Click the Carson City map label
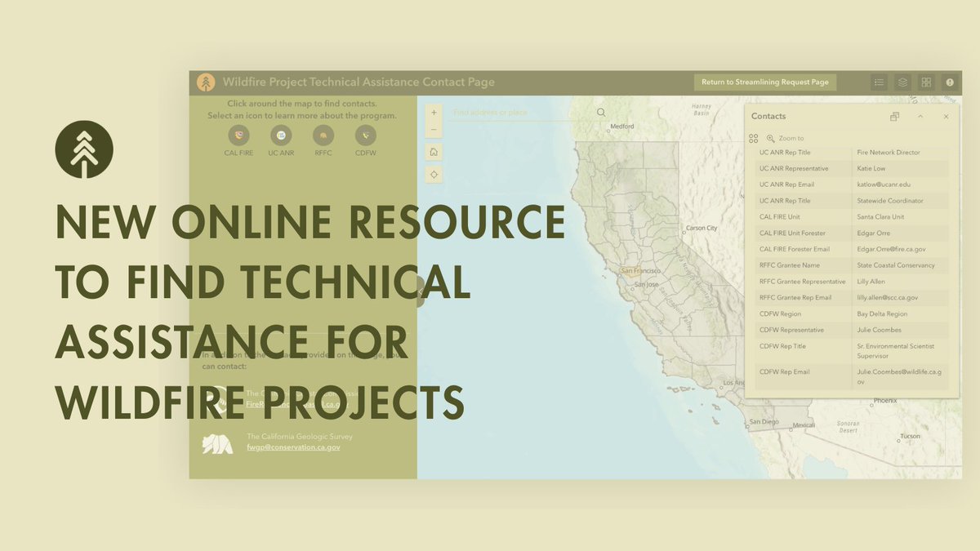This screenshot has height=551, width=980. [x=702, y=228]
